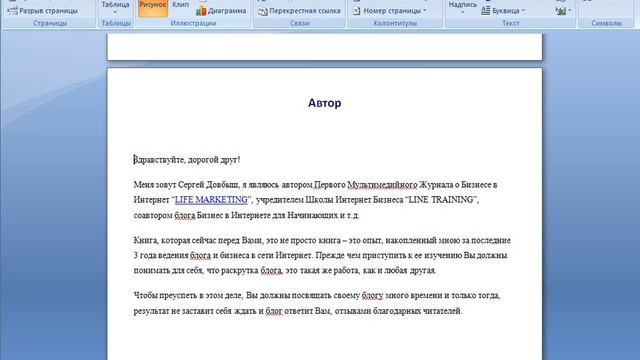Click the misspelled word "Мультимедийного"
Image resolution: width=640 pixels, height=360 pixels.
(382, 185)
